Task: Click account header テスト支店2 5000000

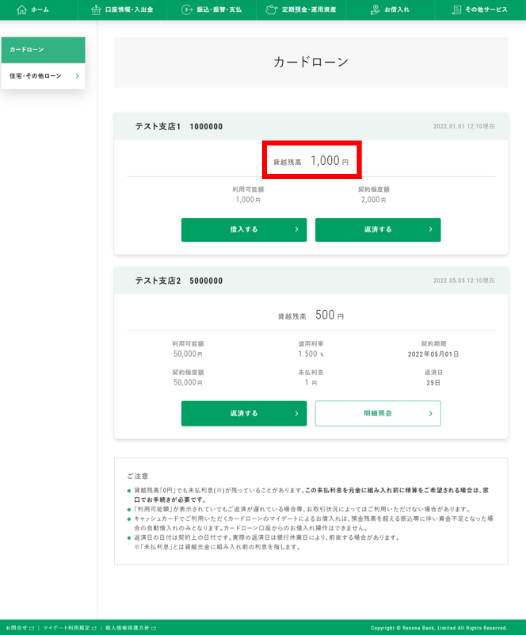Action: (179, 281)
